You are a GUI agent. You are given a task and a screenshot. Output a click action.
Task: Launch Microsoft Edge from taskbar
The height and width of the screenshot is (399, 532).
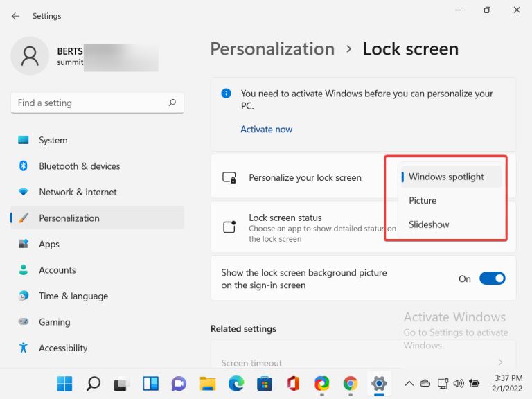(x=236, y=384)
